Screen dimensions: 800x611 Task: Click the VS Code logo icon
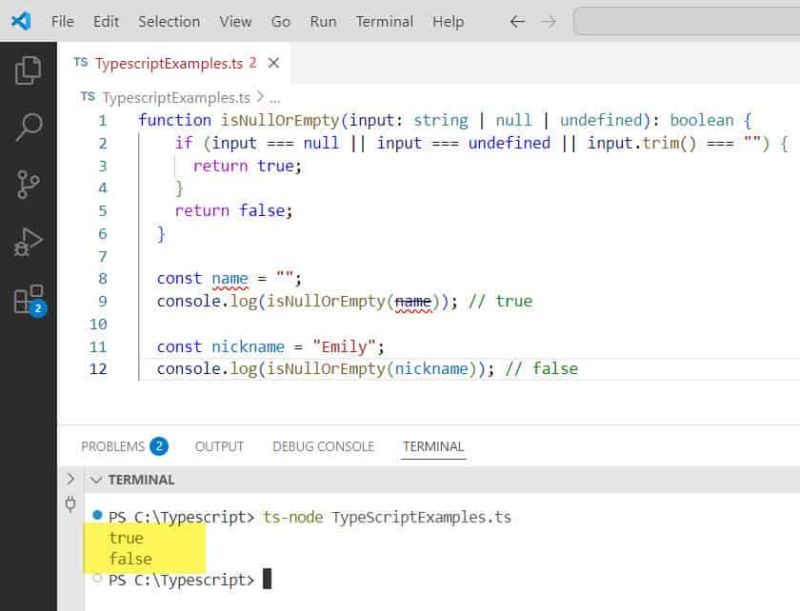coord(19,19)
